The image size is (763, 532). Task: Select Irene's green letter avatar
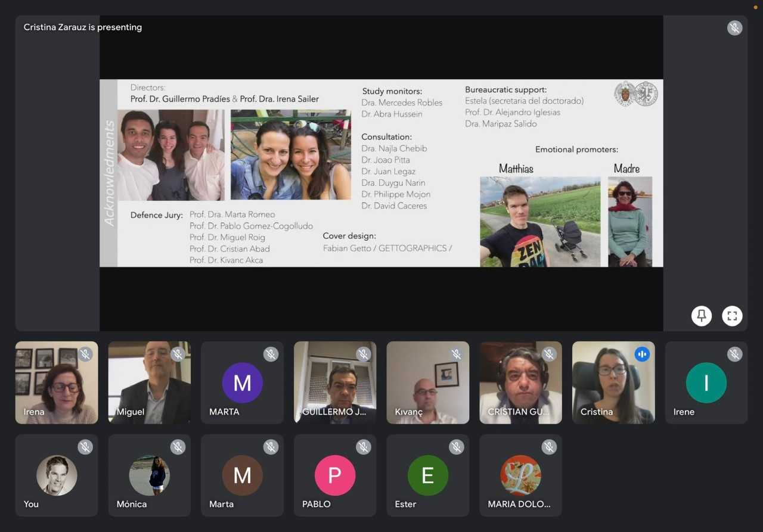tap(706, 382)
